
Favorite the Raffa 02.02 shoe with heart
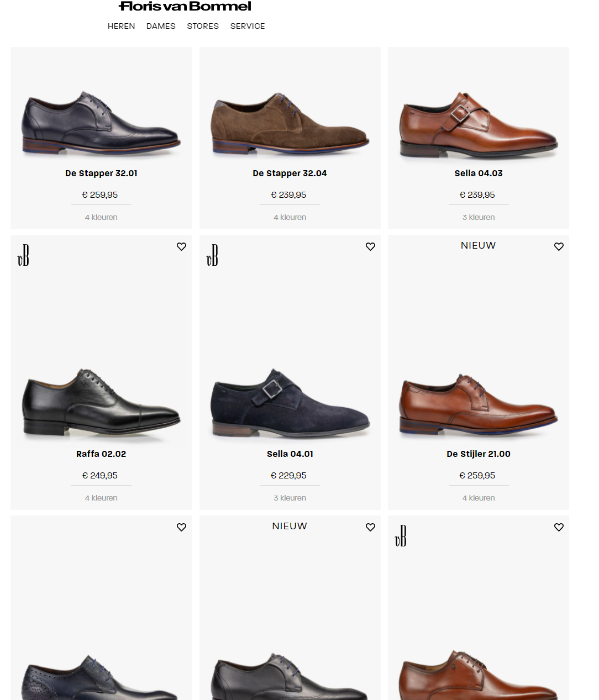coord(181,246)
